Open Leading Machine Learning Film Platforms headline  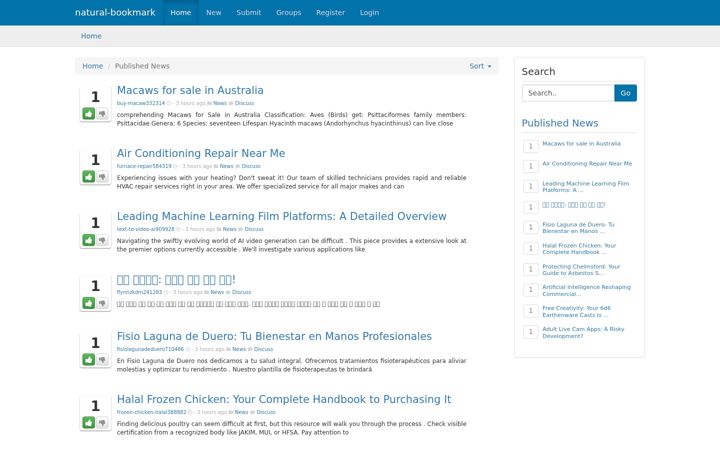(281, 216)
